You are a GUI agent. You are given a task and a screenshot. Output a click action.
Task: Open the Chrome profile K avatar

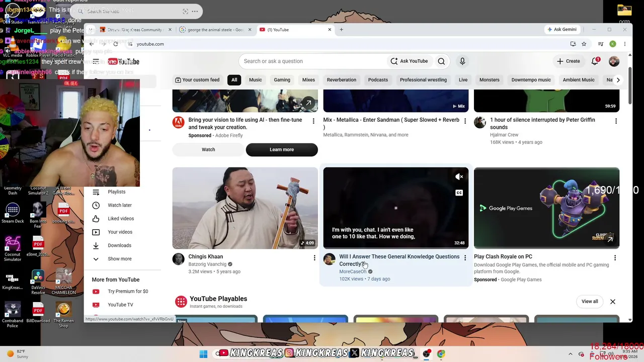[613, 44]
